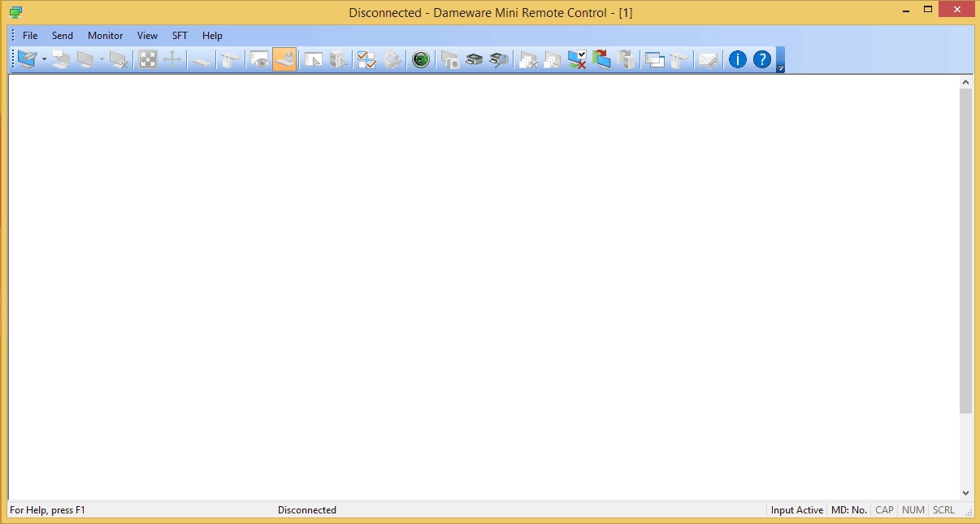Click the grey server with arrow icon
980x524 pixels.
click(627, 59)
